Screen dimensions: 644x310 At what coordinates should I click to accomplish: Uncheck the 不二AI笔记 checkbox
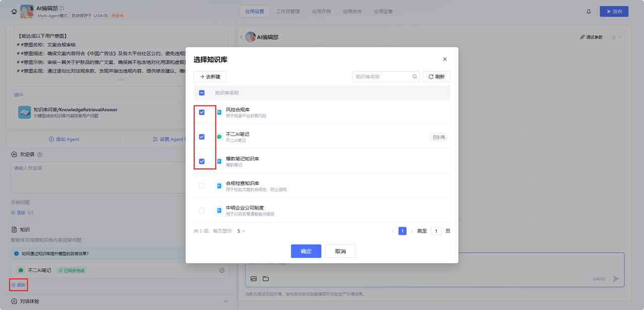tap(202, 137)
